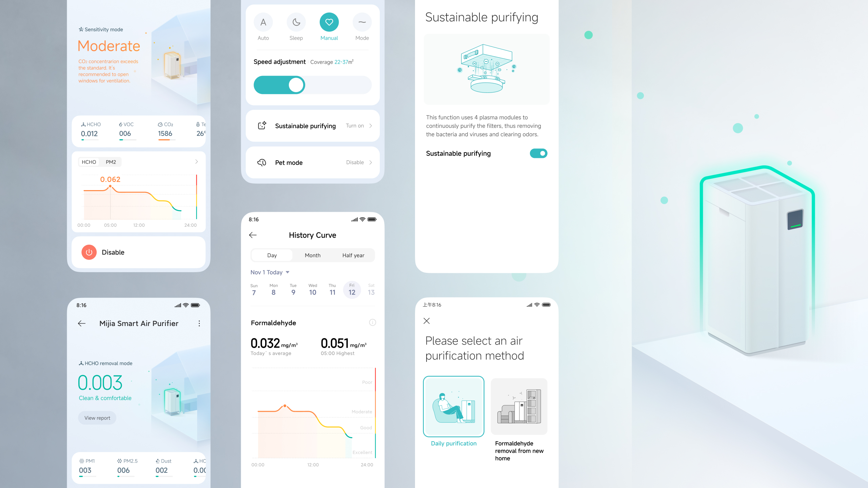Tap Nov 1 Today date dropdown
Image resolution: width=868 pixels, height=488 pixels.
click(x=269, y=272)
